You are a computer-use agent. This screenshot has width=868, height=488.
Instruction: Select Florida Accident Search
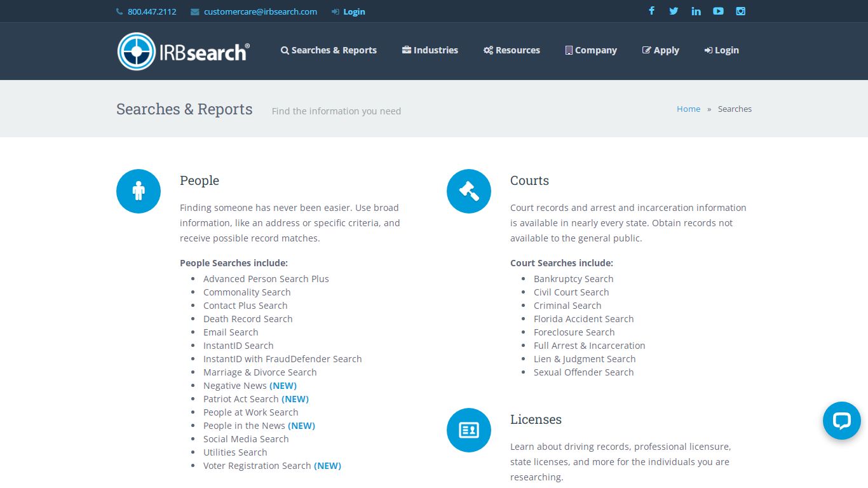click(584, 319)
